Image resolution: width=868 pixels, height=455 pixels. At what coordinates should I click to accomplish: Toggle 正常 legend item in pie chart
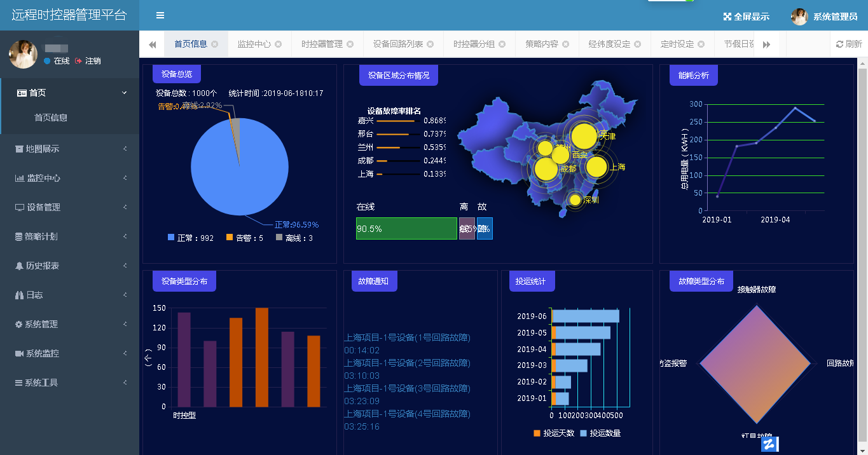click(171, 238)
